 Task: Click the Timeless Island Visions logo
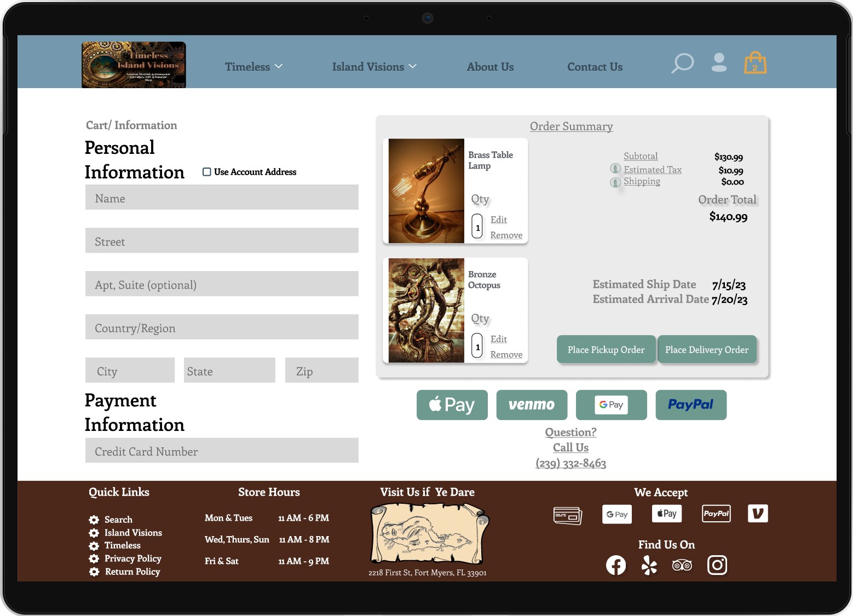(134, 65)
